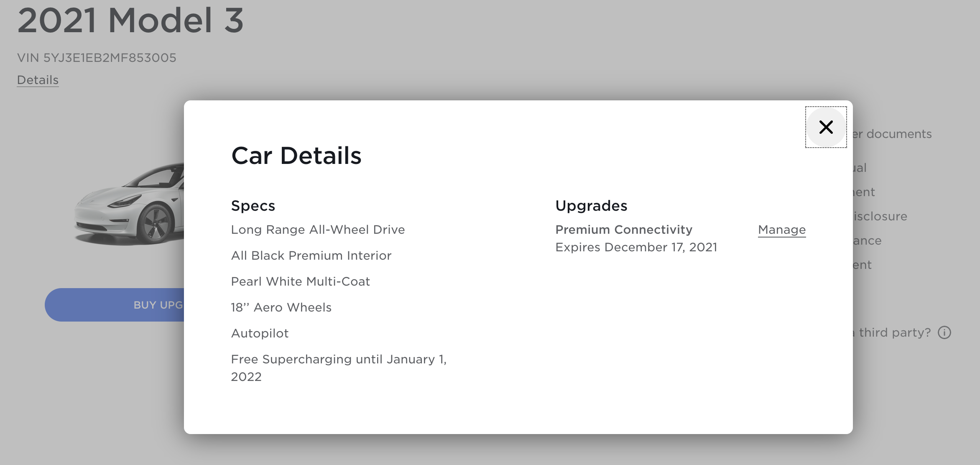The width and height of the screenshot is (980, 465).
Task: Open Manage for Premium Connectivity
Action: [x=781, y=230]
